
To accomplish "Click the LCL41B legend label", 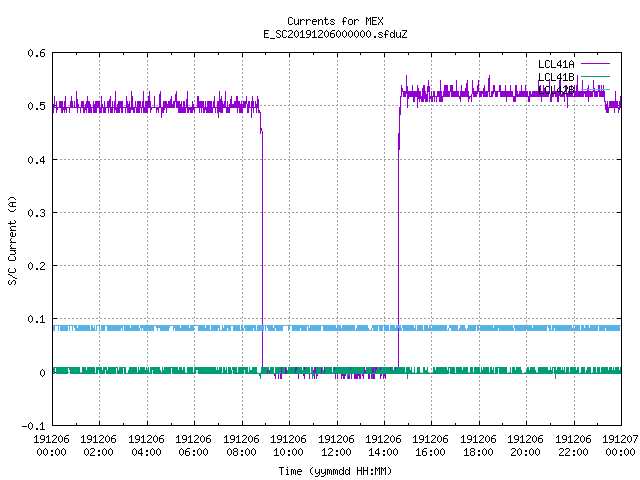I will [x=556, y=77].
